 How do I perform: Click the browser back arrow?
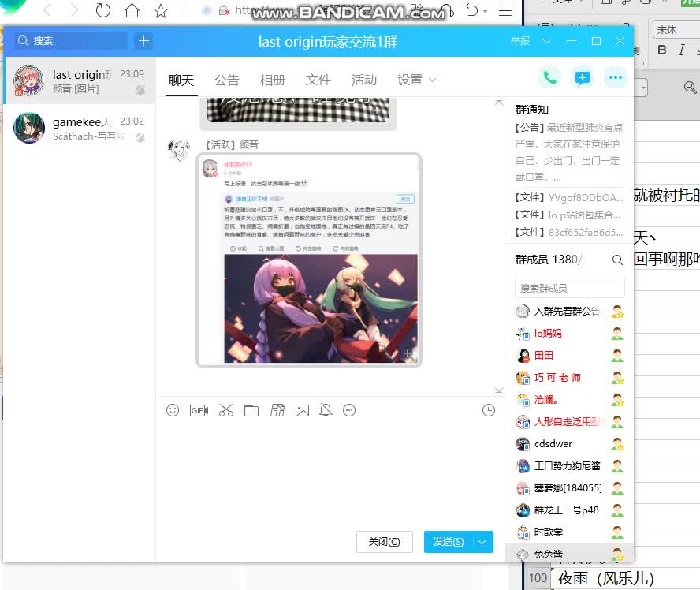click(x=47, y=9)
